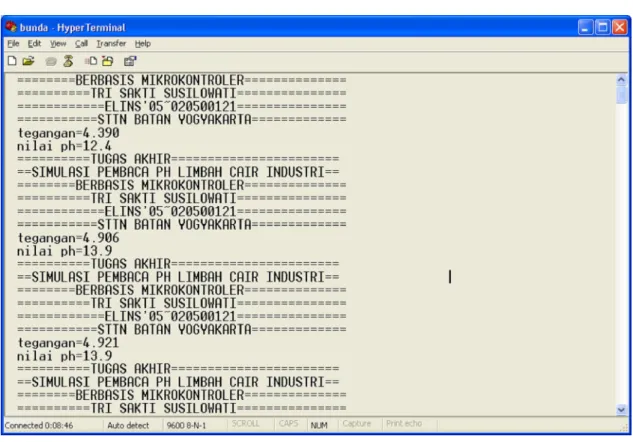Click the HyperTerminal title bar app icon
The image size is (633, 442).
11,27
